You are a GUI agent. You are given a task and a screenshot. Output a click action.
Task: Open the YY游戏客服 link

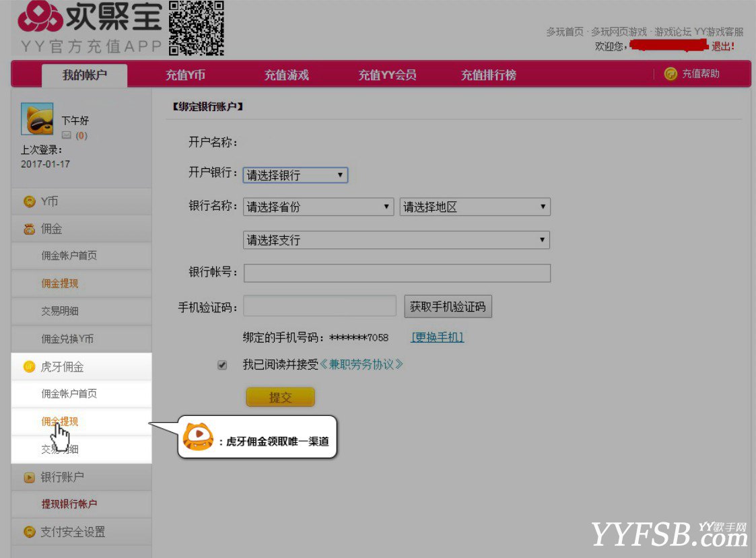tap(719, 32)
